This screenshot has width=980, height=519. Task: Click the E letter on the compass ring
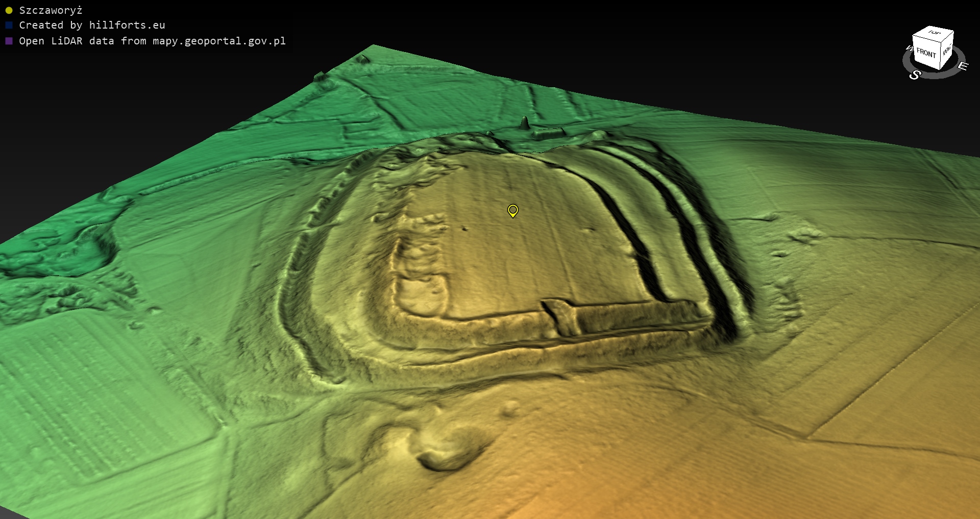(x=962, y=66)
